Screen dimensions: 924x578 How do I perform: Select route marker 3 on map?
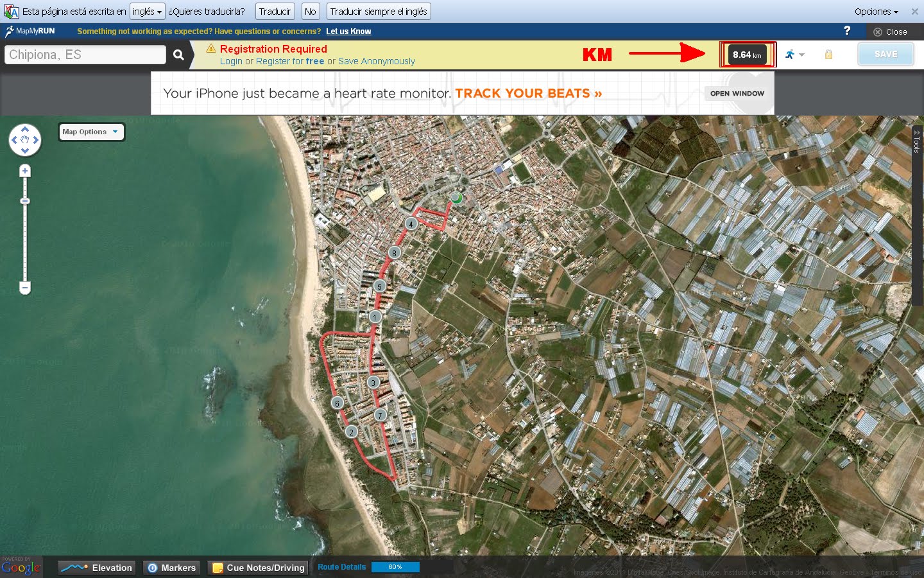(x=373, y=383)
